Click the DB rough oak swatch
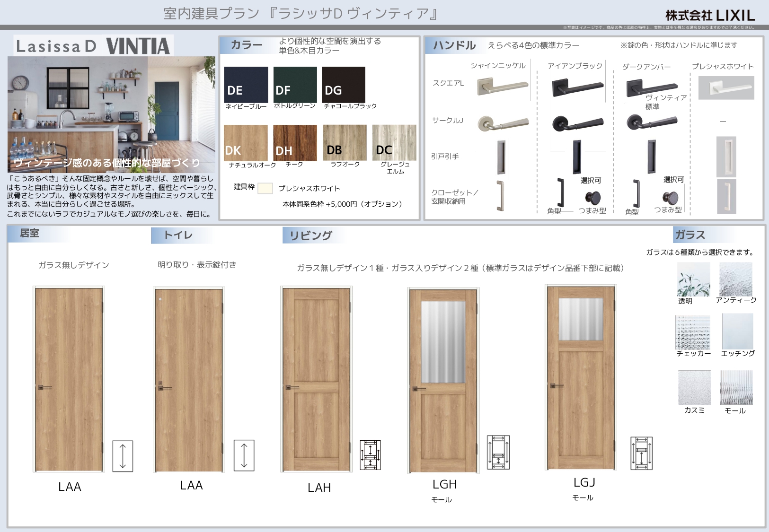Image resolution: width=769 pixels, height=532 pixels. [345, 143]
